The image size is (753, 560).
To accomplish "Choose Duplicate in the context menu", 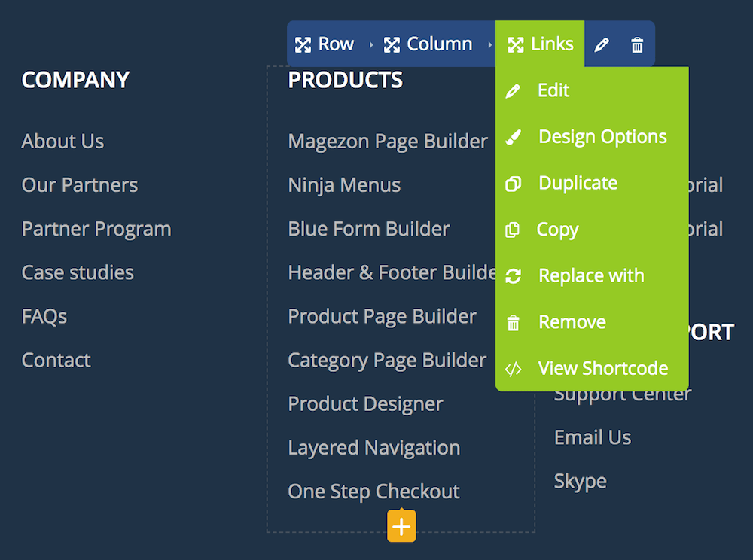I will pyautogui.click(x=578, y=184).
